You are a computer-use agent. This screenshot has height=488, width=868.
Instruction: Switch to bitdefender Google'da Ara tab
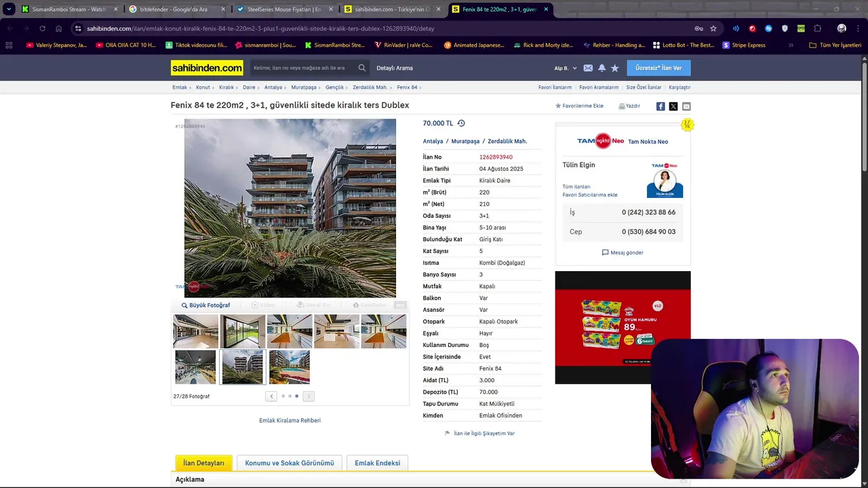click(177, 9)
